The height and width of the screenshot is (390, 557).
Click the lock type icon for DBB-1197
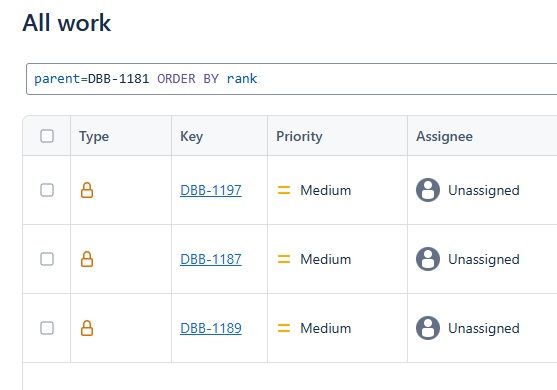[87, 190]
